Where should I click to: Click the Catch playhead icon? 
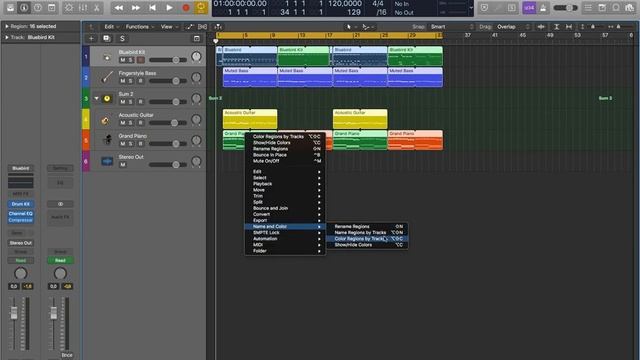pos(218,27)
